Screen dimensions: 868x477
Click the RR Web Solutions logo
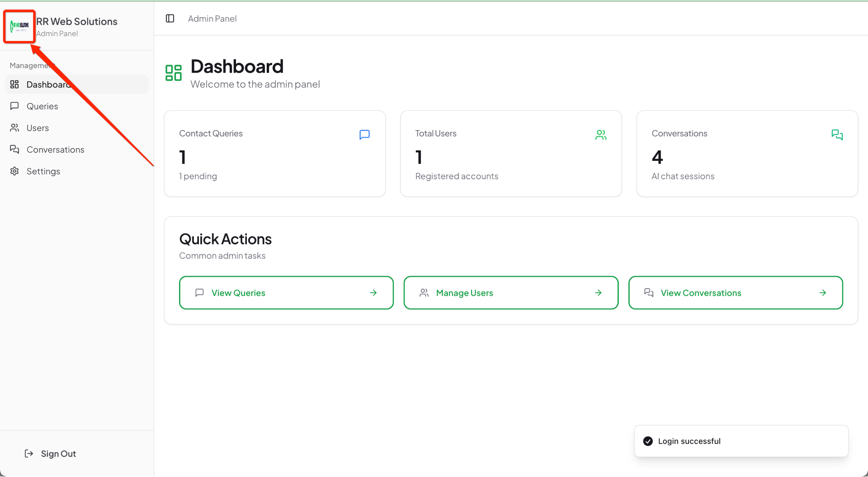(x=19, y=26)
